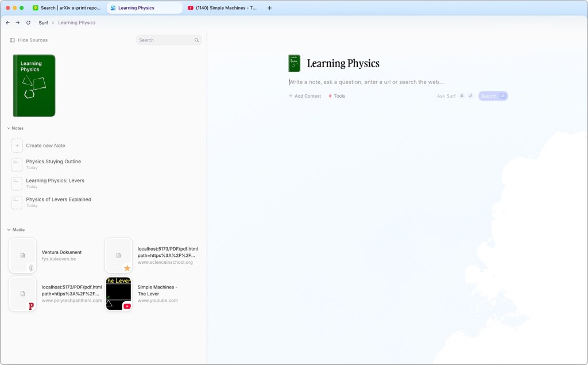Collapse the Notes section

coord(9,128)
